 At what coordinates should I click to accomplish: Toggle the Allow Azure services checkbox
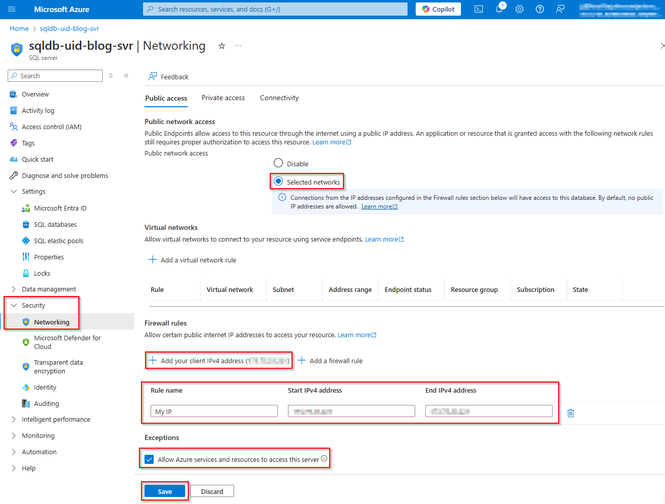tap(149, 459)
